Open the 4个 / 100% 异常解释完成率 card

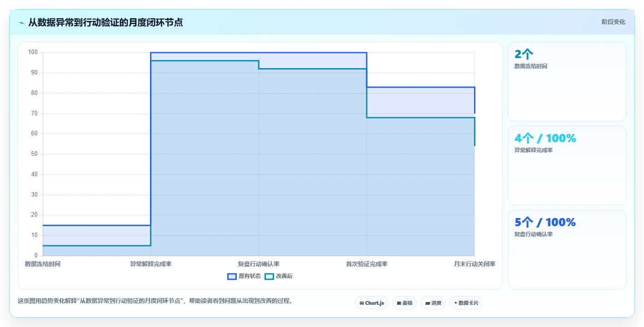pyautogui.click(x=567, y=166)
